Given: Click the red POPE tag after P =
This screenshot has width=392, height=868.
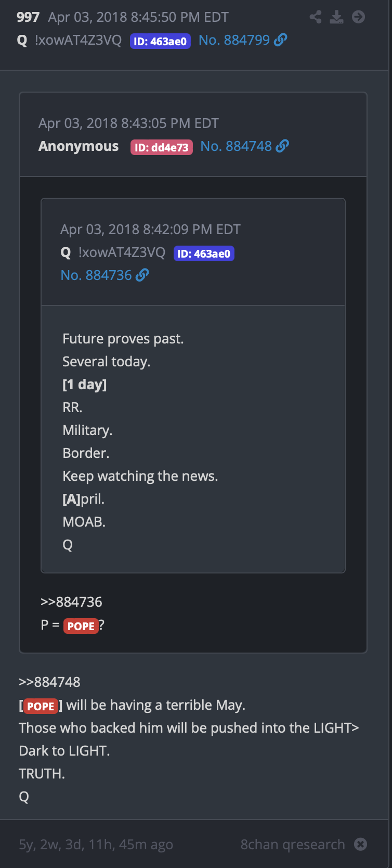Looking at the screenshot, I should coord(81,626).
